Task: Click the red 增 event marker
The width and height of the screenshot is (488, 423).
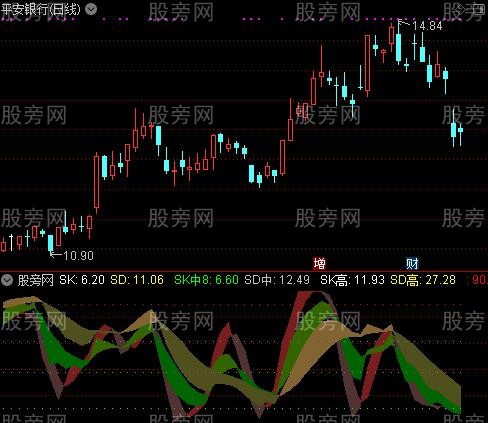Action: [319, 264]
